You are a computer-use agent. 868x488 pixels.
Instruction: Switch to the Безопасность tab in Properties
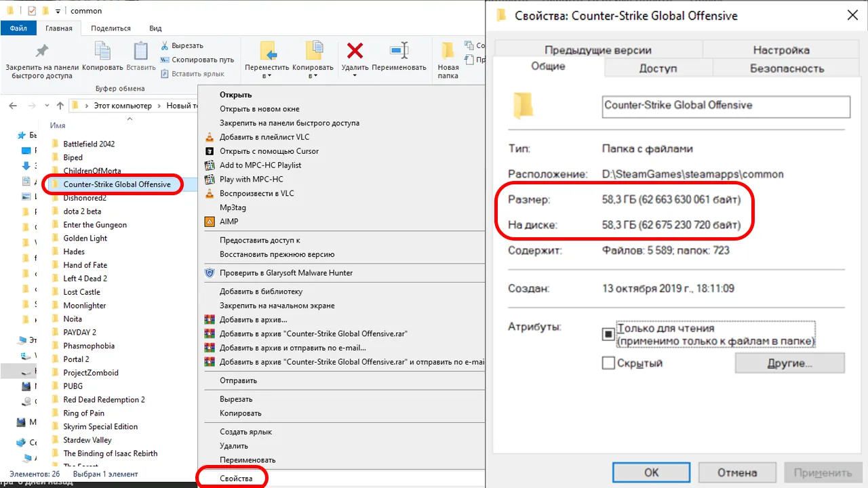(787, 68)
